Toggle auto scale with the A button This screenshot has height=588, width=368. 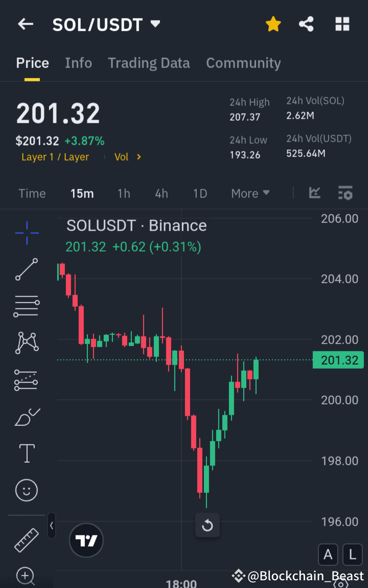point(328,554)
